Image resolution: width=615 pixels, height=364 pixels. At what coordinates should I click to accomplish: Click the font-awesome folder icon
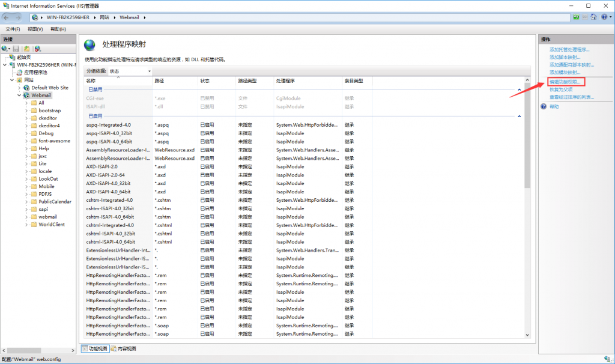tap(34, 141)
